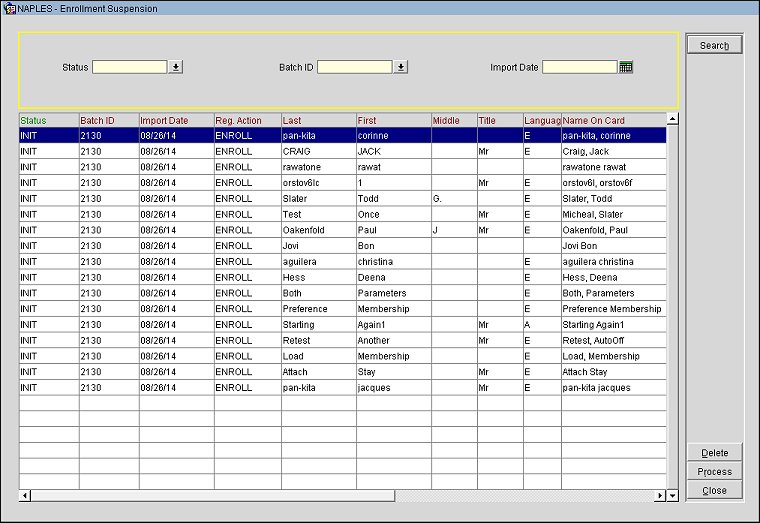
Task: Click the Process button
Action: pyautogui.click(x=714, y=472)
